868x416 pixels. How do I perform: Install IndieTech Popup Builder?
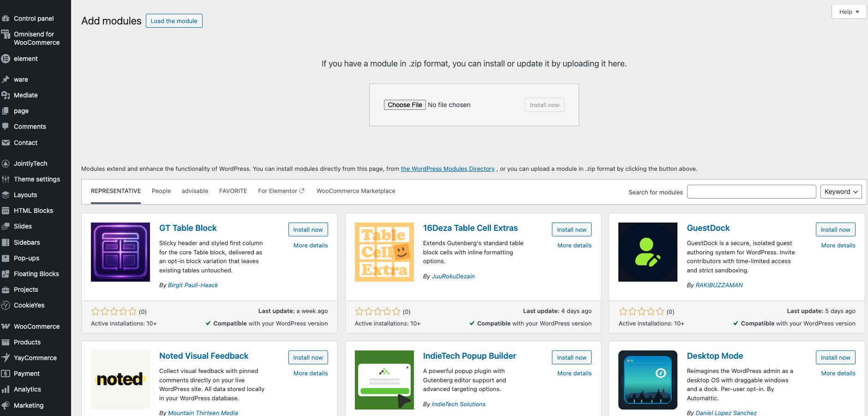click(x=572, y=357)
